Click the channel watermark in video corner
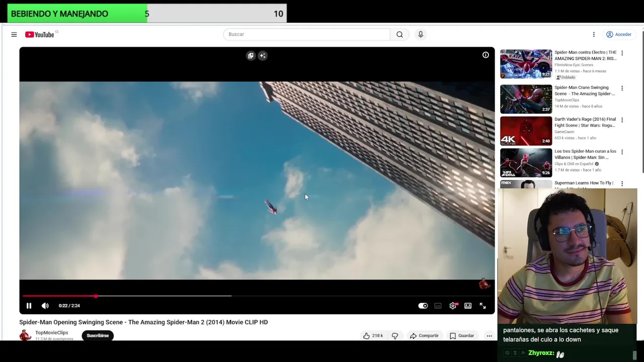 point(484,284)
